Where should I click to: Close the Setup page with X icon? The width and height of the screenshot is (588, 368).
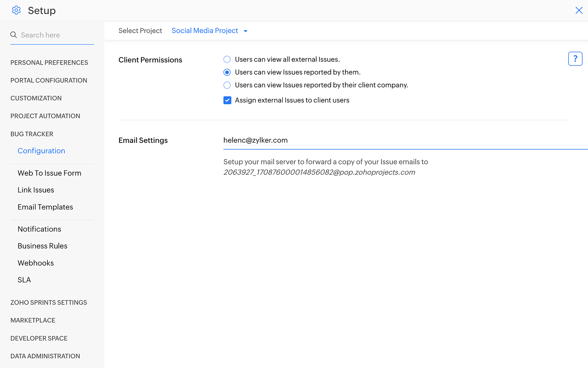[x=579, y=10]
